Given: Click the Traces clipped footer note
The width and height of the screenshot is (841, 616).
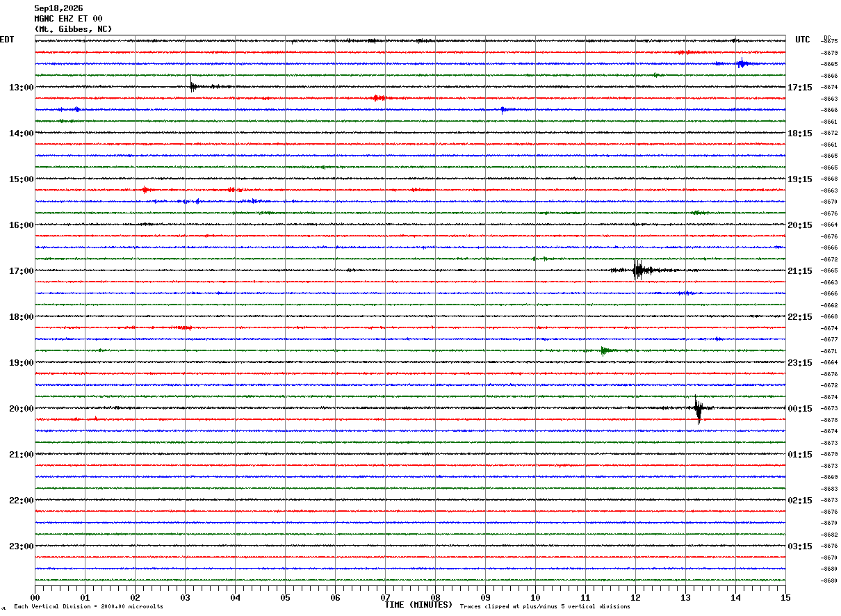Looking at the screenshot, I should pyautogui.click(x=545, y=606).
